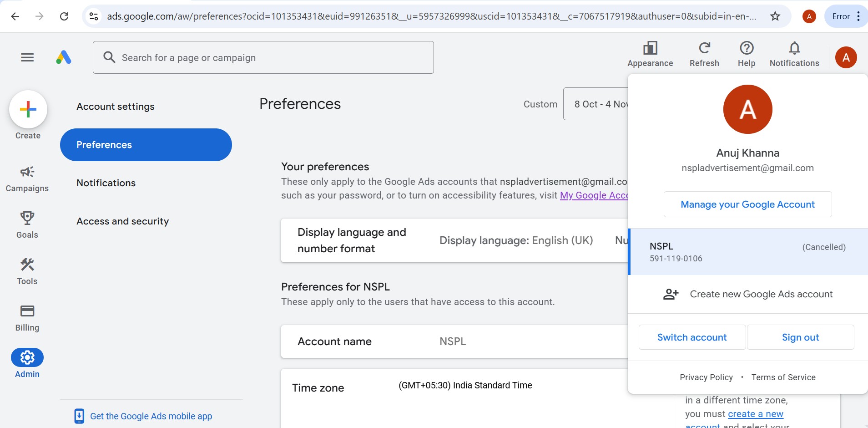Expand the Account name row
Screen dimensions: 868x428
point(454,341)
